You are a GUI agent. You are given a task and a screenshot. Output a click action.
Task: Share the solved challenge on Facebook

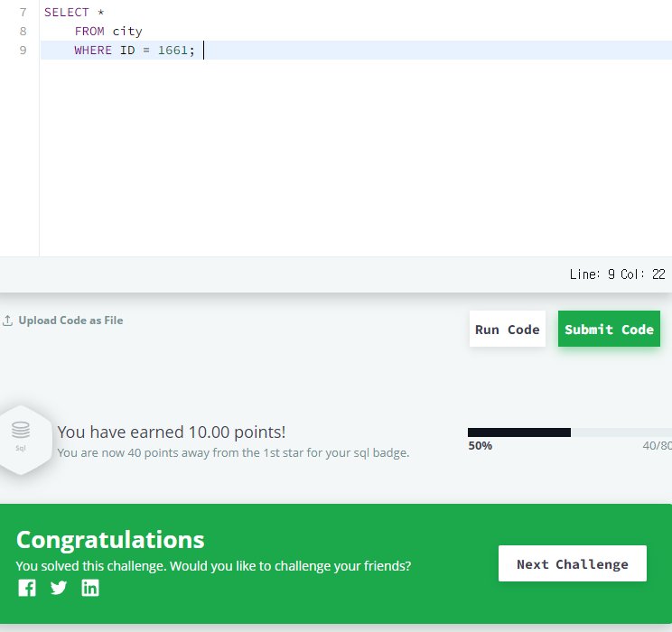click(27, 588)
